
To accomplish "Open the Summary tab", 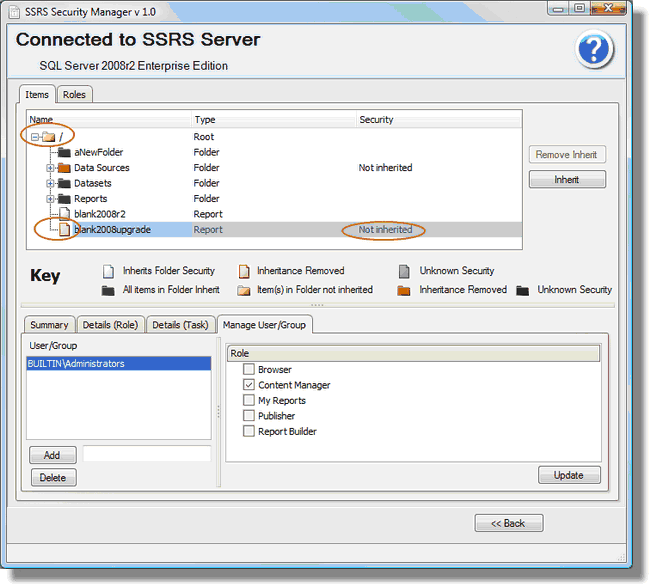I will [49, 325].
